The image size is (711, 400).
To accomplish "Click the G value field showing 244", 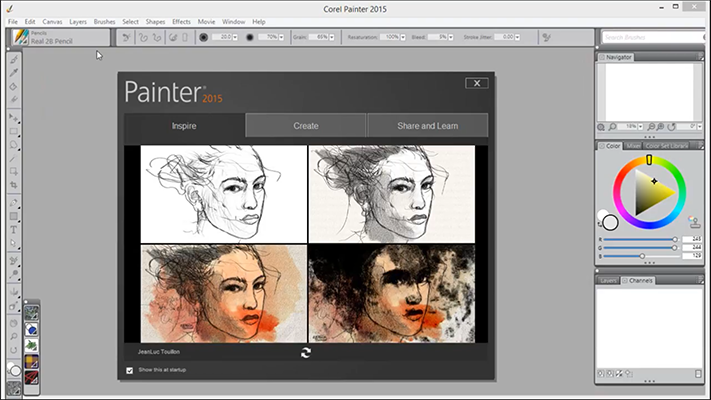I will pyautogui.click(x=692, y=248).
